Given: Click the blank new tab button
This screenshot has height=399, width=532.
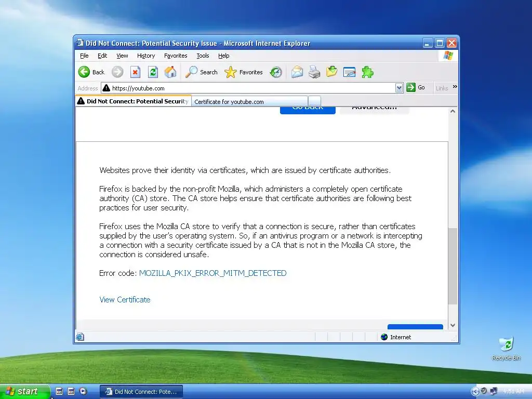Looking at the screenshot, I should [x=314, y=101].
